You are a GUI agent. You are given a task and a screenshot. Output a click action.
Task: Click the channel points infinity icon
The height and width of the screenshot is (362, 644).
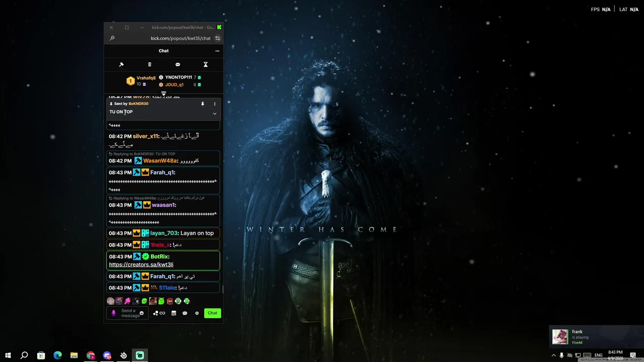coord(159,313)
